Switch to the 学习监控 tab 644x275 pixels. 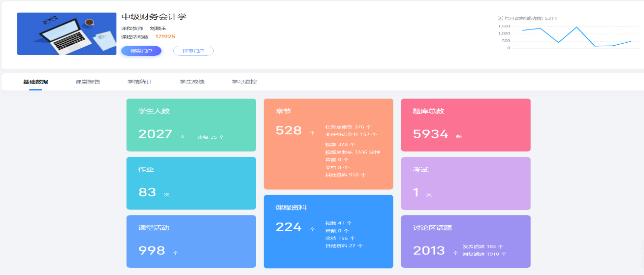[244, 82]
